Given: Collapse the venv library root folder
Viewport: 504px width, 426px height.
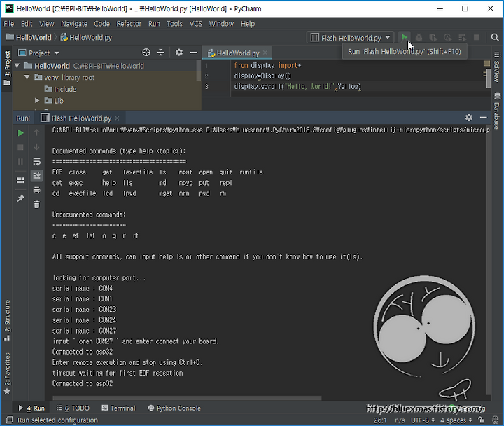Looking at the screenshot, I should pyautogui.click(x=27, y=78).
